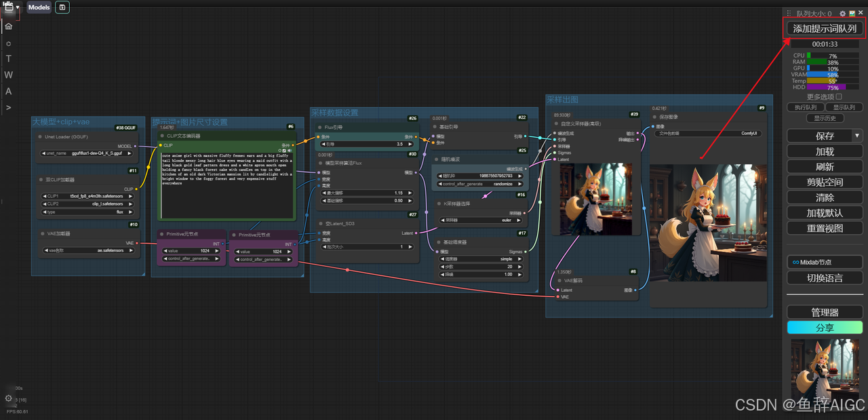The height and width of the screenshot is (420, 868).
Task: Click the 保存 button
Action: 819,136
